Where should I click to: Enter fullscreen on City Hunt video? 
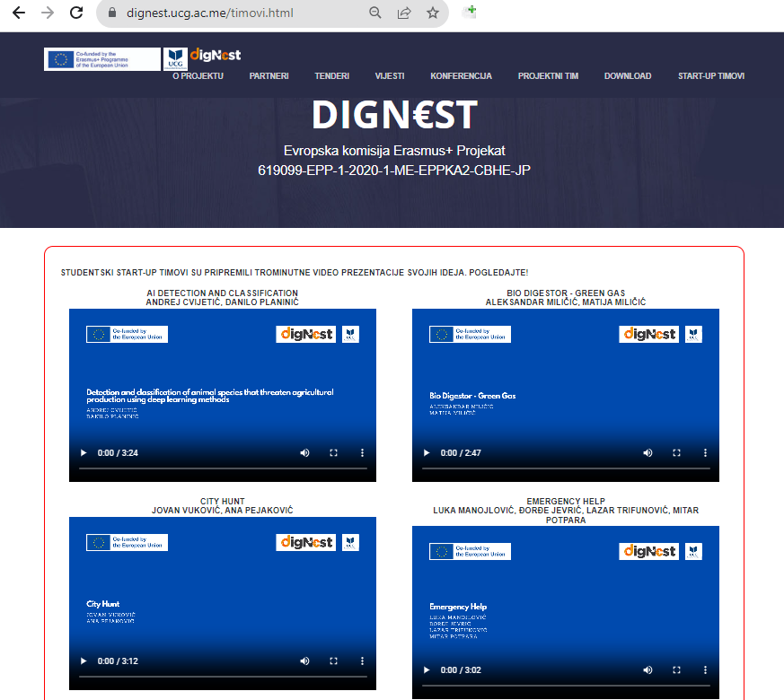click(333, 661)
